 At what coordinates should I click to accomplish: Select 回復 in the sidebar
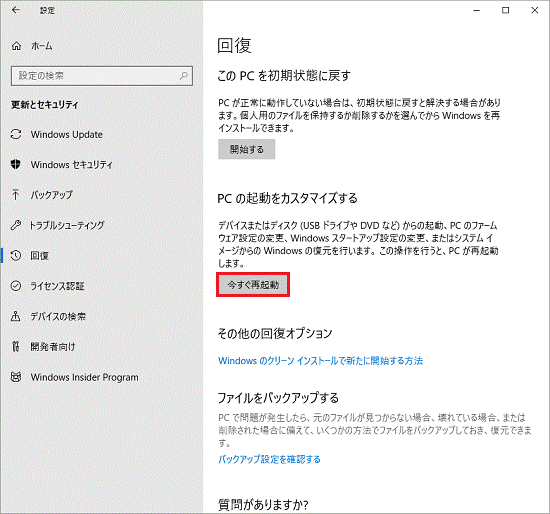(x=39, y=256)
